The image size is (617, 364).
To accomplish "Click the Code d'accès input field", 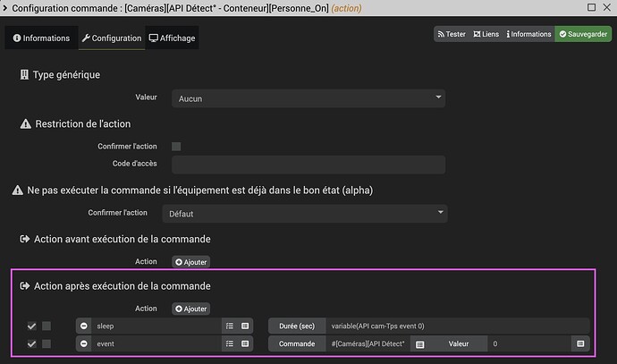I will point(308,165).
